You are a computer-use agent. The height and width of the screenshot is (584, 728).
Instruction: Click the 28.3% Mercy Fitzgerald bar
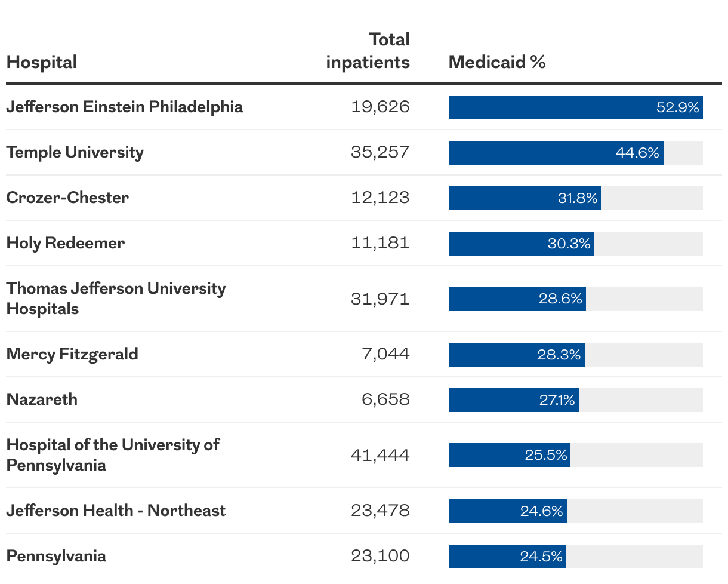(x=517, y=355)
